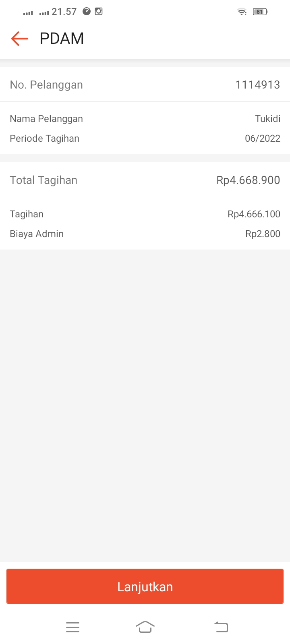The height and width of the screenshot is (644, 290).
Task: Tap the Instagram notification icon
Action: tap(99, 11)
